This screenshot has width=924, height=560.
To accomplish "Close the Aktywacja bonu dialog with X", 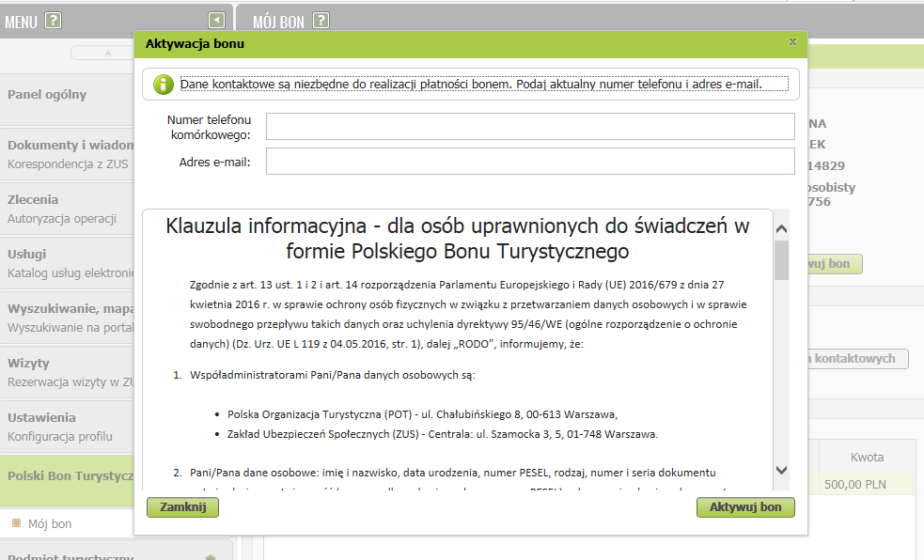I will (792, 41).
